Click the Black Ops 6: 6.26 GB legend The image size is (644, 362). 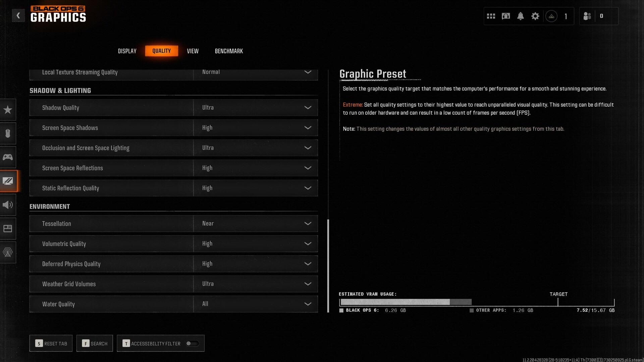(373, 310)
